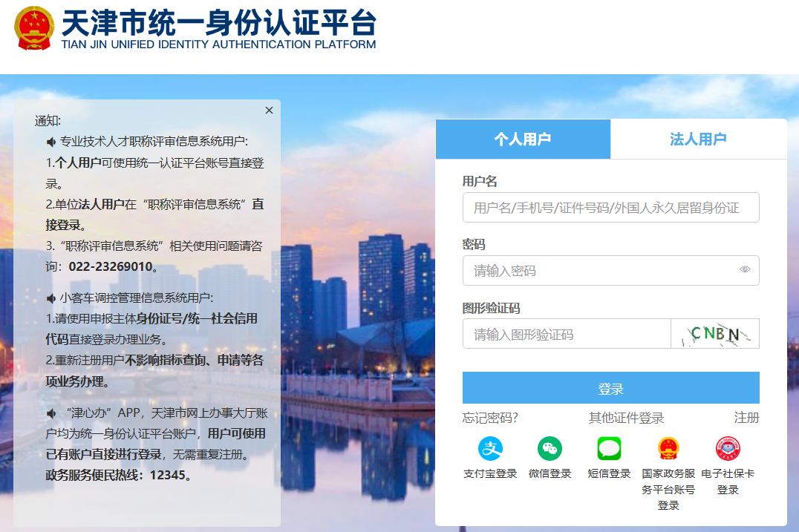This screenshot has height=532, width=799.
Task: Click the 支付宝登录 label
Action: (x=490, y=474)
